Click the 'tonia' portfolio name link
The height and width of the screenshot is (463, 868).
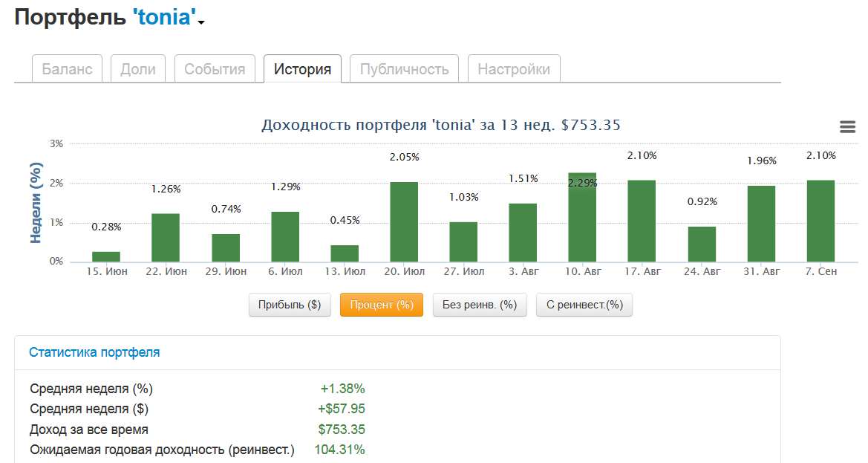point(163,18)
